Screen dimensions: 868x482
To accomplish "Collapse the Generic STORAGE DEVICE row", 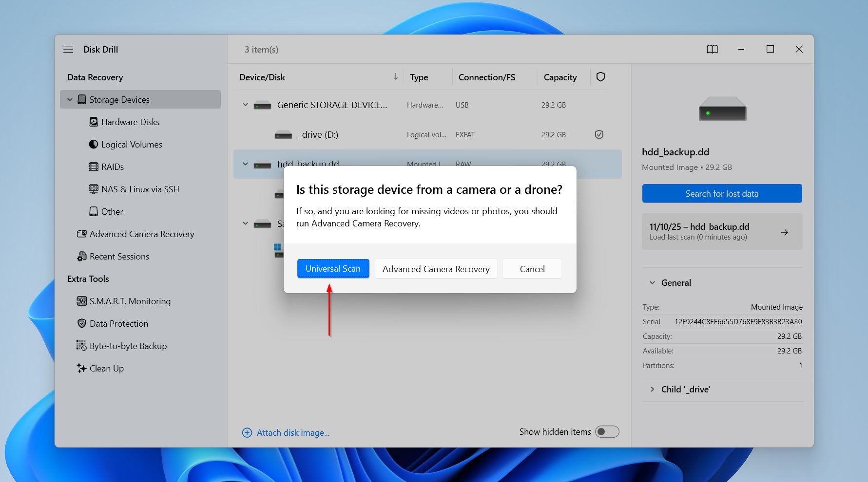I will tap(245, 105).
